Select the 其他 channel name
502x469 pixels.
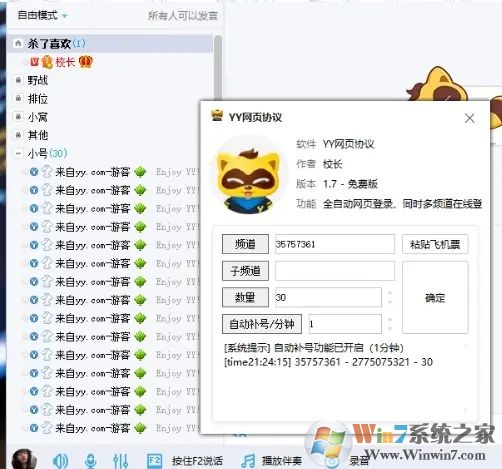point(38,135)
